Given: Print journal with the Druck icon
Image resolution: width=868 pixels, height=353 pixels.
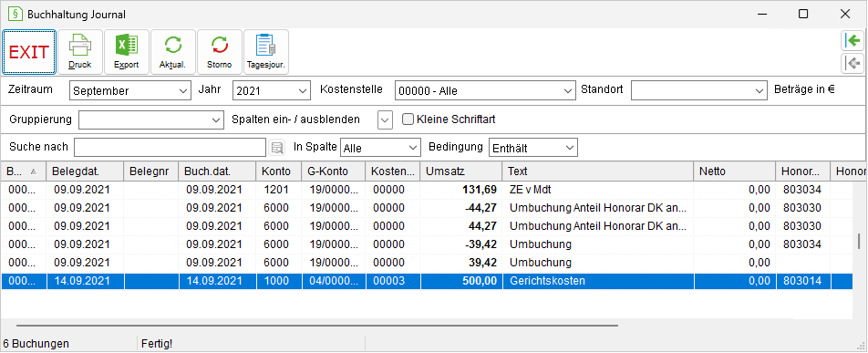Looking at the screenshot, I should [x=80, y=52].
